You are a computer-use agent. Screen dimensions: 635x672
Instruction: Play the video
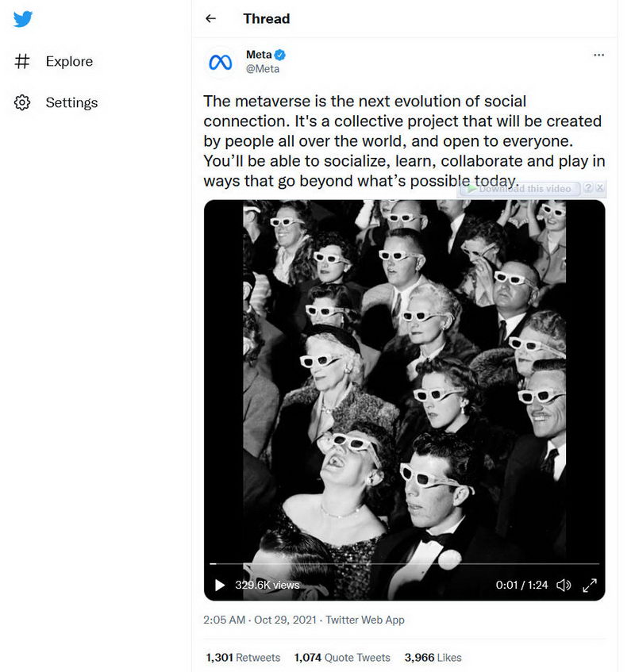[220, 586]
